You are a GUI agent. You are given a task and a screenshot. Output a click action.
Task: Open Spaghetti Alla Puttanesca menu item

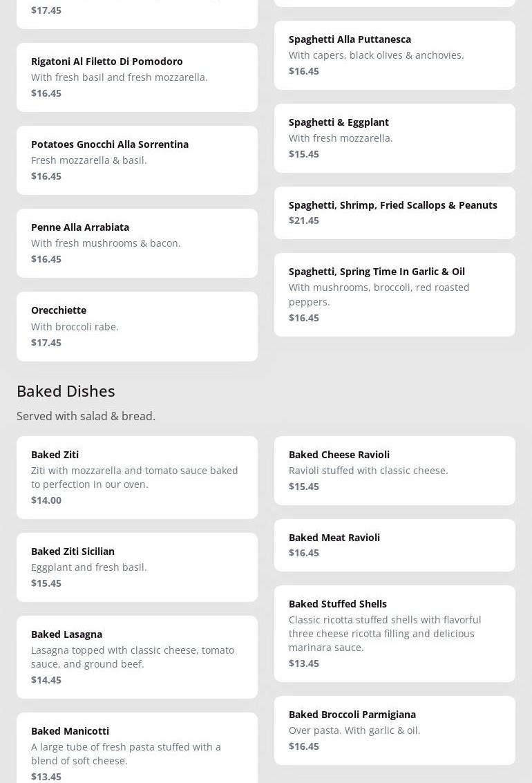point(395,55)
